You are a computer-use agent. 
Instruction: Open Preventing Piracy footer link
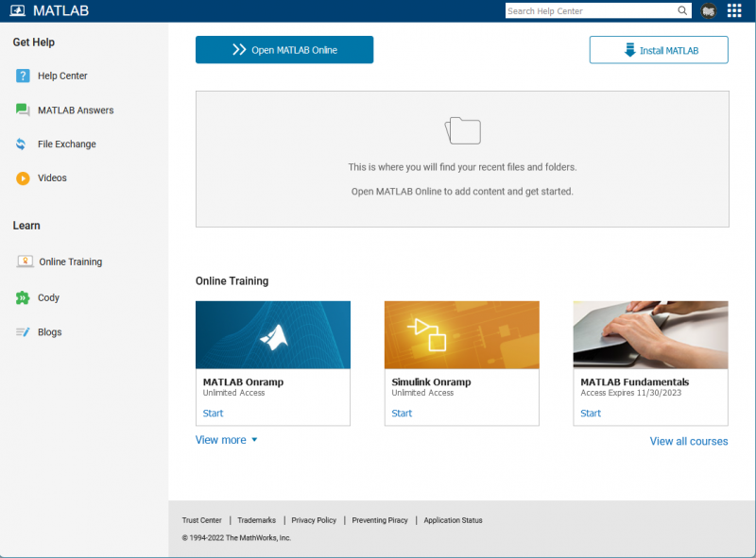point(380,520)
